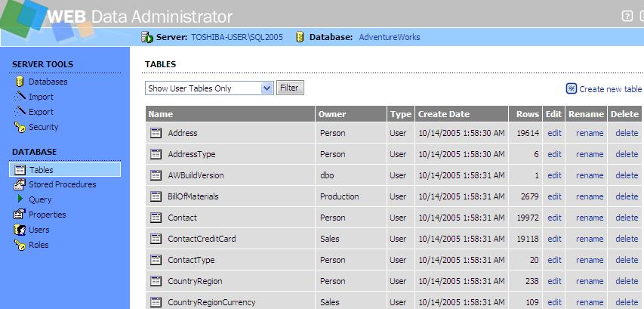The image size is (644, 309).
Task: Click the AdventureWorks database link
Action: 390,37
